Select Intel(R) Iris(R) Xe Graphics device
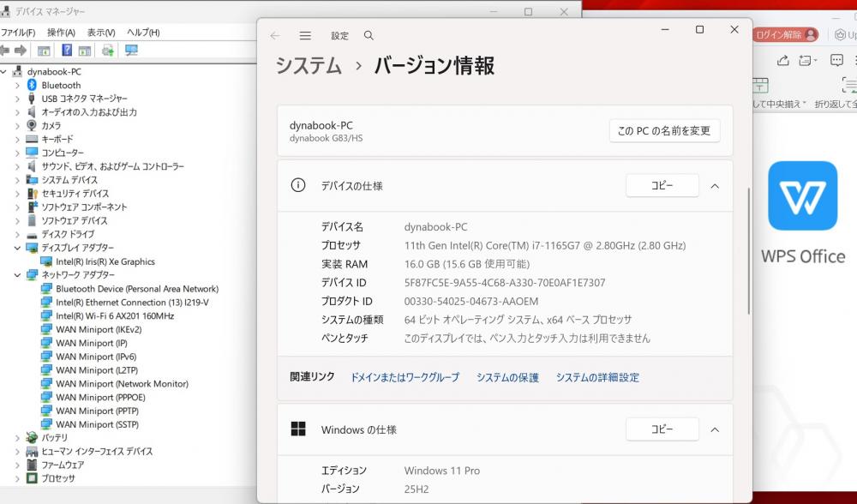Screen dimensions: 857x504 pyautogui.click(x=105, y=261)
